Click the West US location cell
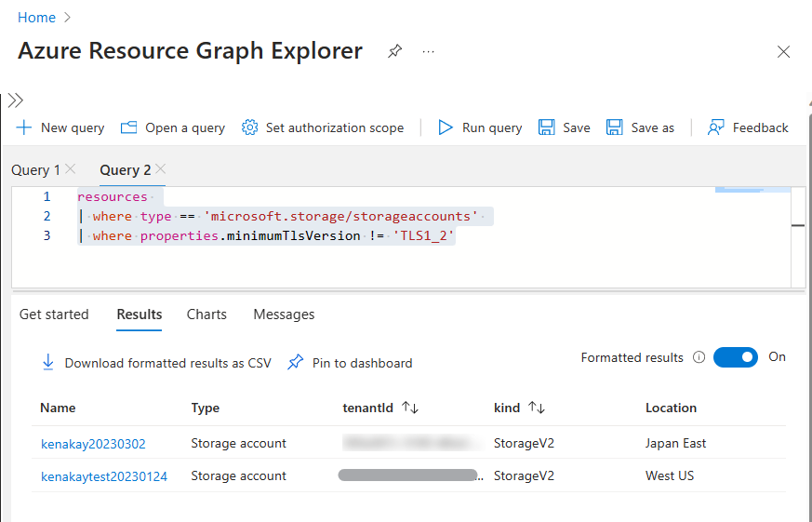 coord(670,475)
